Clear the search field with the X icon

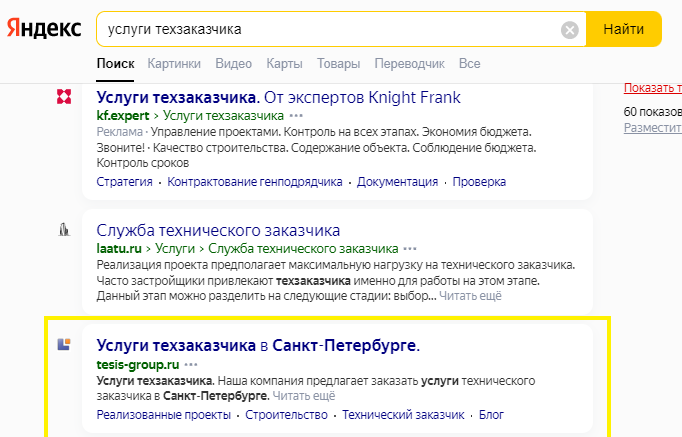point(570,30)
